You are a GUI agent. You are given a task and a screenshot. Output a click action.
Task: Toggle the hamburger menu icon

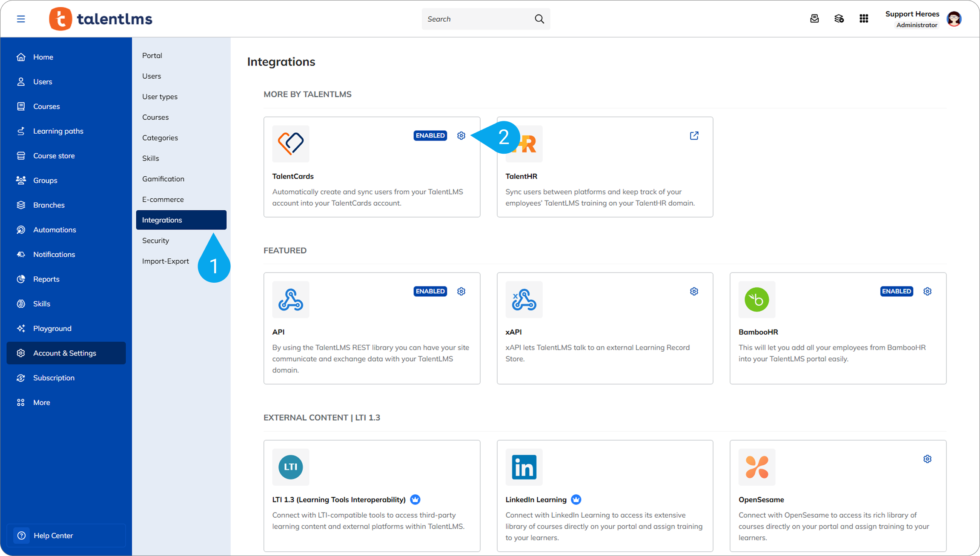tap(21, 19)
